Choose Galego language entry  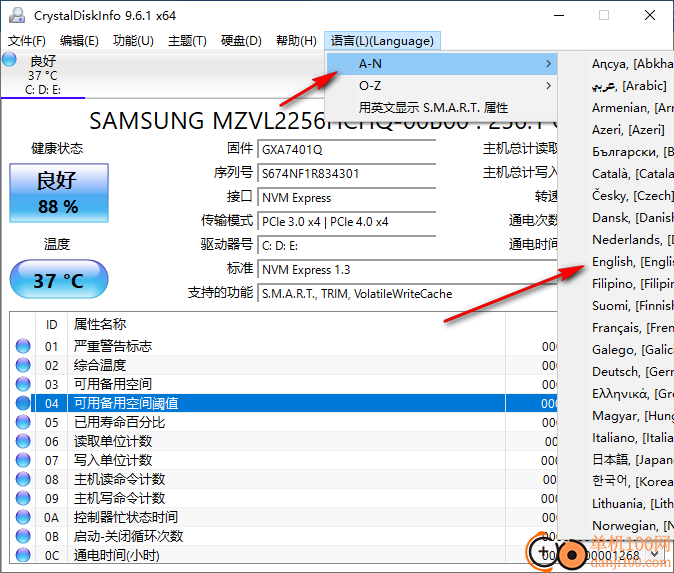point(616,349)
